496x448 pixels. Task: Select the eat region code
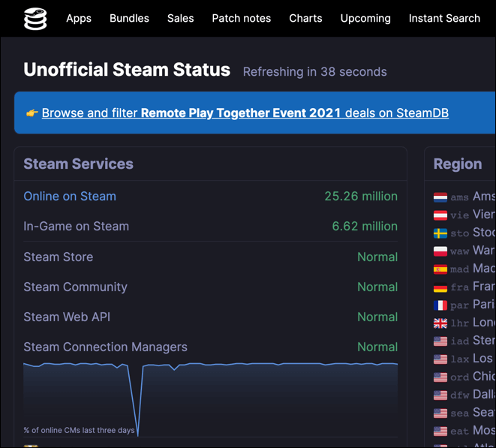tap(460, 431)
